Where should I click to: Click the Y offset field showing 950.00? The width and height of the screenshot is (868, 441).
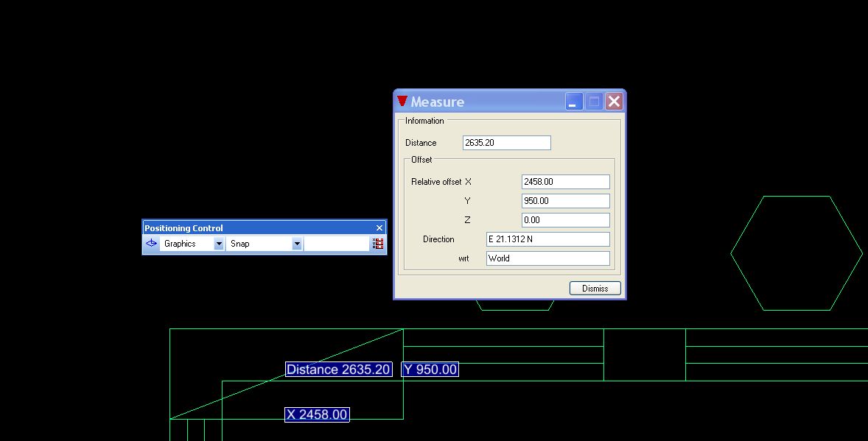click(566, 201)
